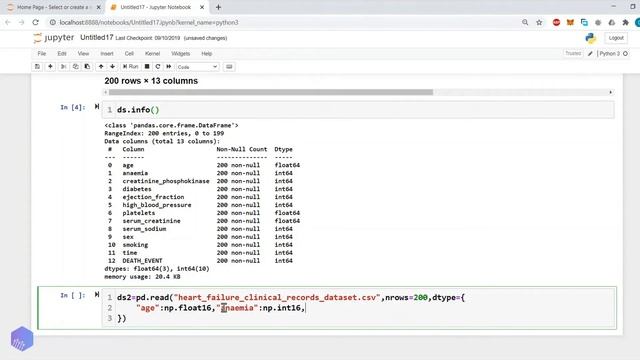Save notebook with the floppy disk icon
This screenshot has width=640, height=360.
[37, 67]
